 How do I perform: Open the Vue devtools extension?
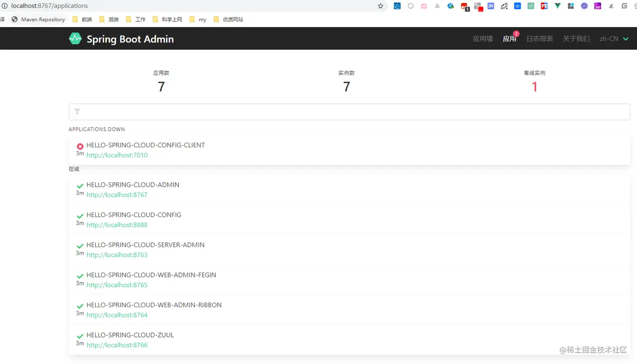click(558, 6)
